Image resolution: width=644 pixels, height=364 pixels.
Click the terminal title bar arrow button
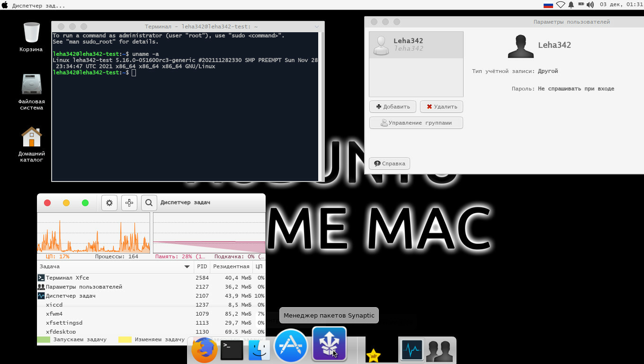coord(316,27)
